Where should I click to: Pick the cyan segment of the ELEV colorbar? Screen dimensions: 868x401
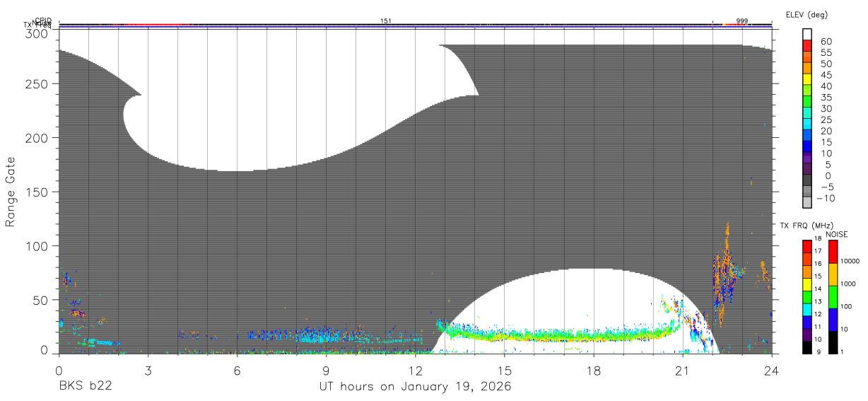pos(807,124)
